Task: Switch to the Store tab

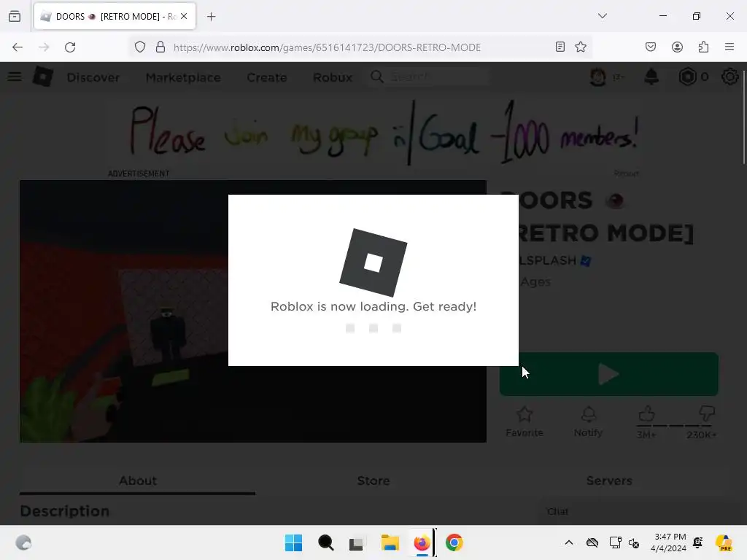Action: point(373,481)
